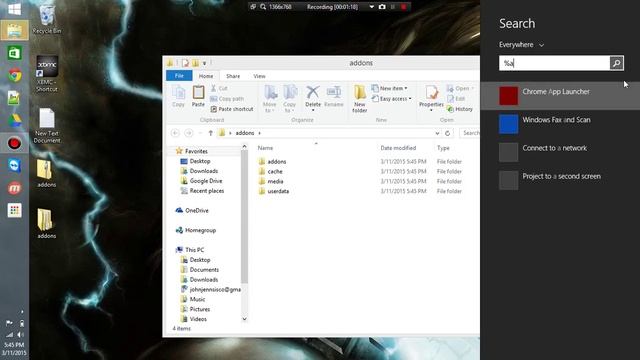640x360 pixels.
Task: Open the green Store app on taskbar
Action: coord(15,53)
